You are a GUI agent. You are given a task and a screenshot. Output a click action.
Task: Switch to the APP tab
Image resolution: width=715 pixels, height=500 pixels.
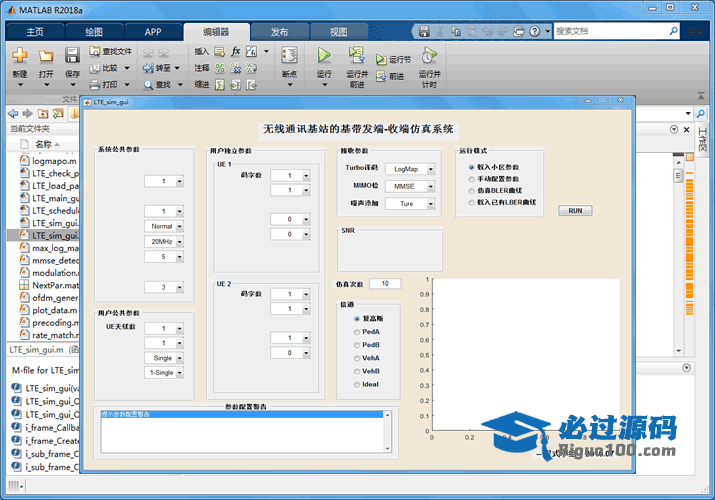(153, 32)
